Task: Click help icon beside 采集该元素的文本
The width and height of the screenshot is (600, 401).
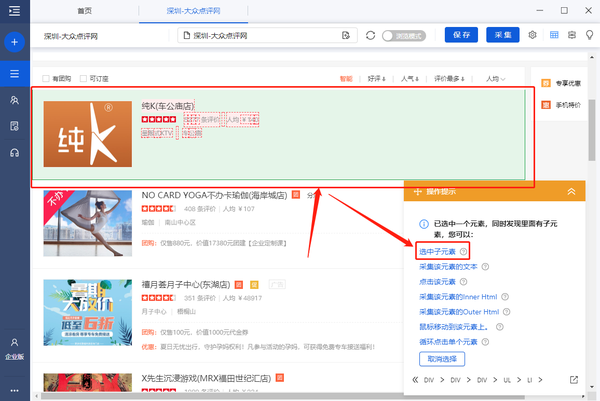Action: coord(485,267)
